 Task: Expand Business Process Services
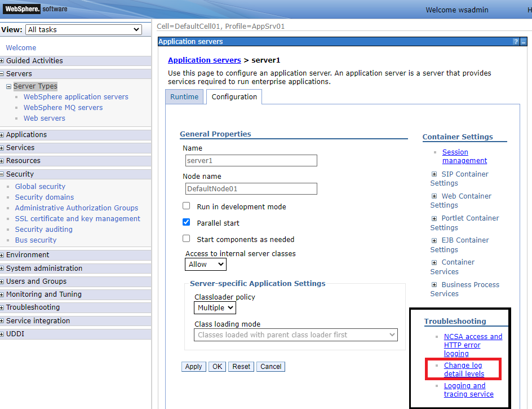434,285
